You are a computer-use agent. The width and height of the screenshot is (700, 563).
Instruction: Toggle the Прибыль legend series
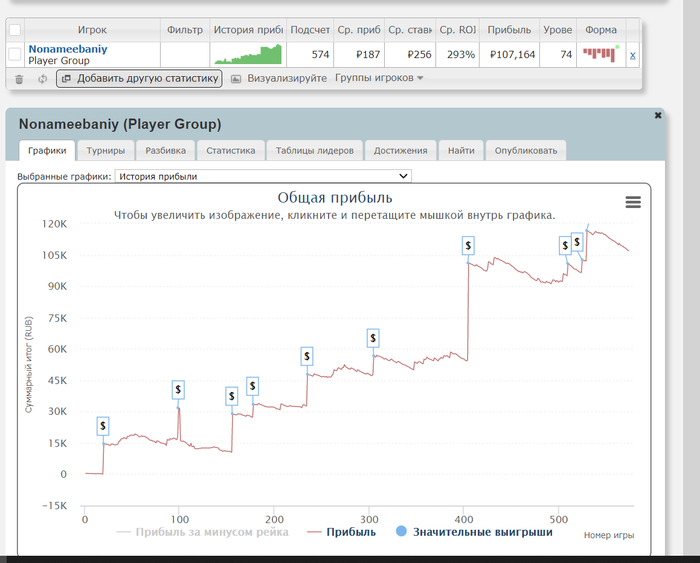coord(341,532)
